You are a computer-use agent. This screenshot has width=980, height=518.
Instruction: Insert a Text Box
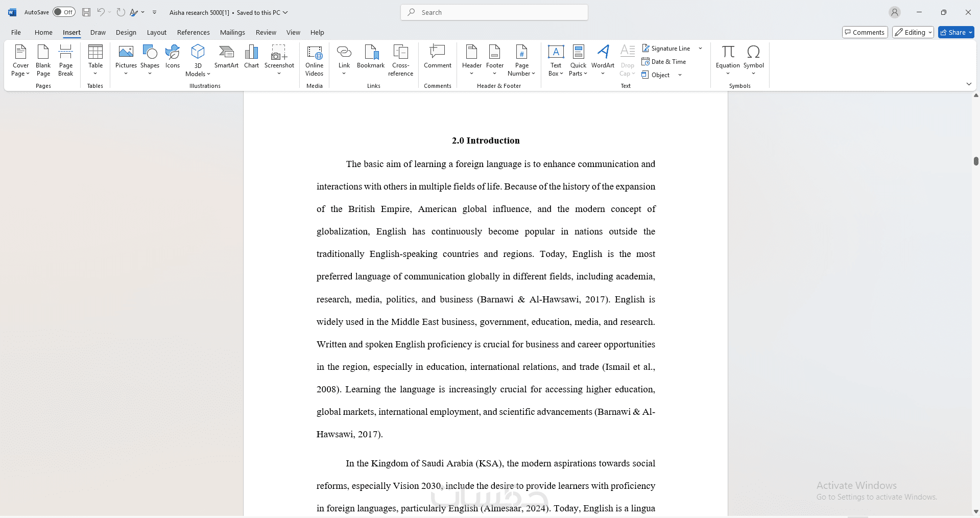pos(556,60)
